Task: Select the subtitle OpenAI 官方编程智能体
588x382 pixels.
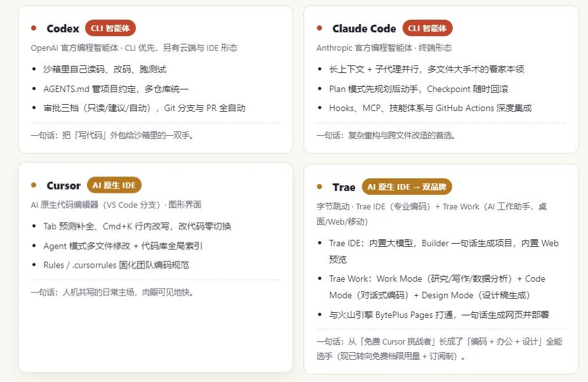Action: coord(75,48)
